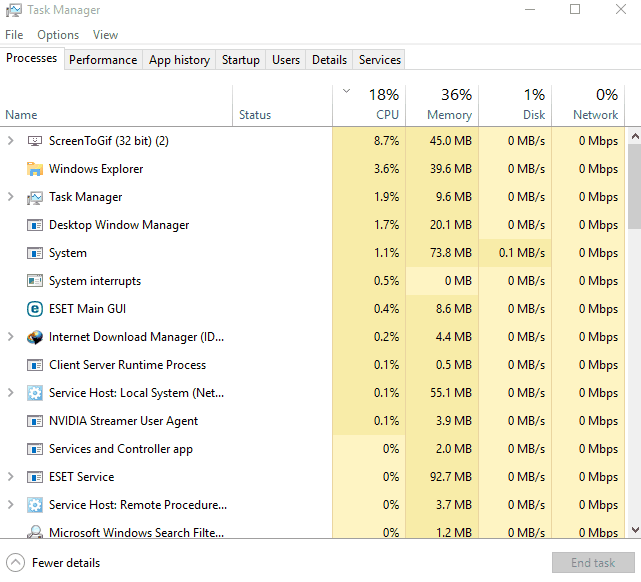Switch to the Services tab
The image size is (641, 582).
point(380,60)
